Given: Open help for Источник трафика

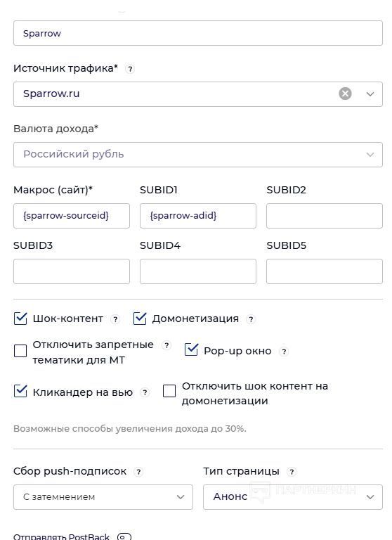Looking at the screenshot, I should [x=130, y=69].
